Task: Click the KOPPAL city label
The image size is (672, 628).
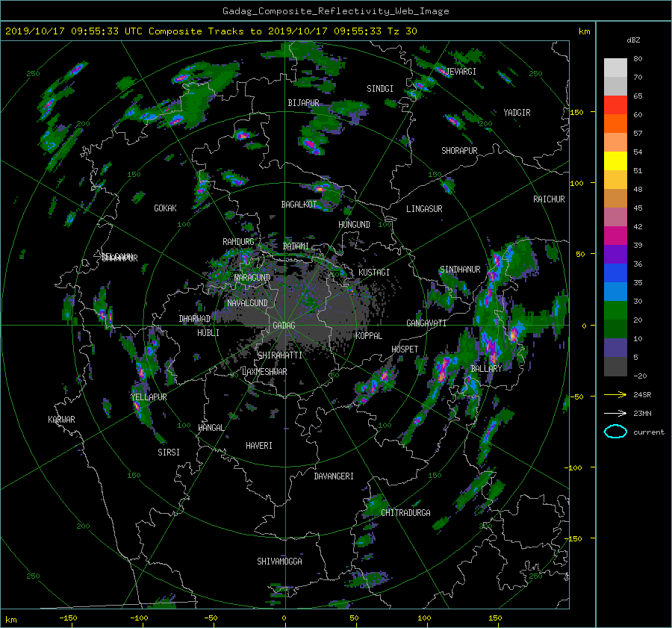Action: tap(369, 336)
